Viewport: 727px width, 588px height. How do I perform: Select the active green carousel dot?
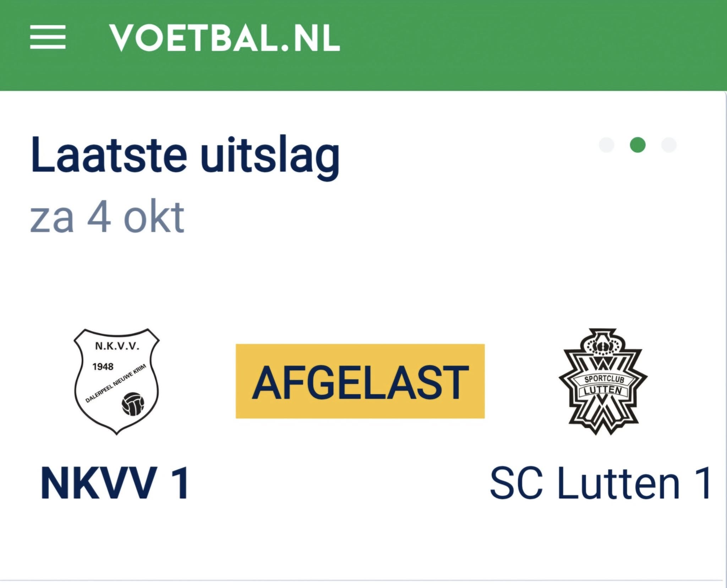[x=638, y=145]
